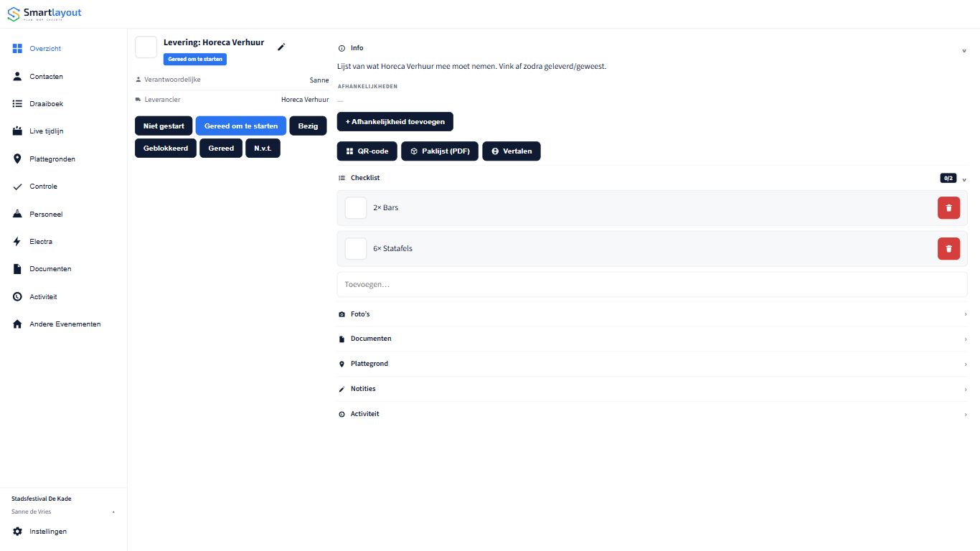Viewport: 980px width, 551px height.
Task: Expand the Notities section
Action: (x=652, y=389)
